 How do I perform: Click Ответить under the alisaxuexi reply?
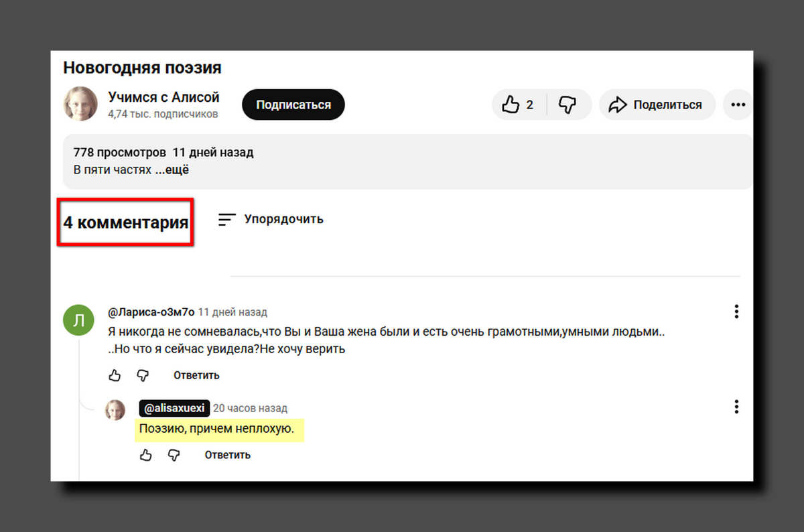(227, 454)
